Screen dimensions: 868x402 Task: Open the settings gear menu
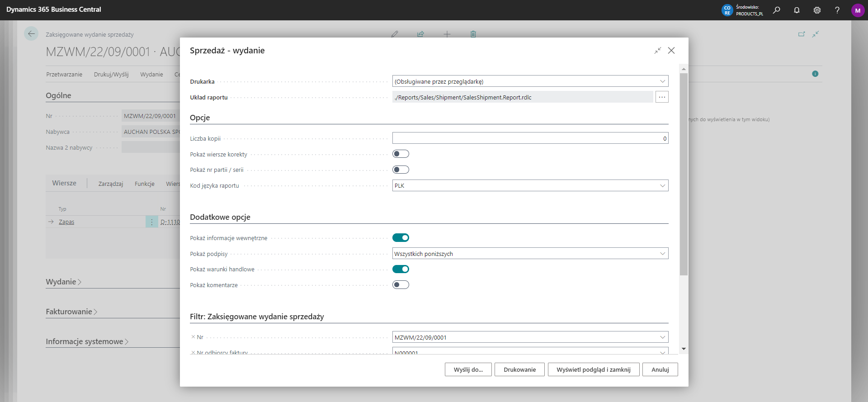click(x=817, y=10)
